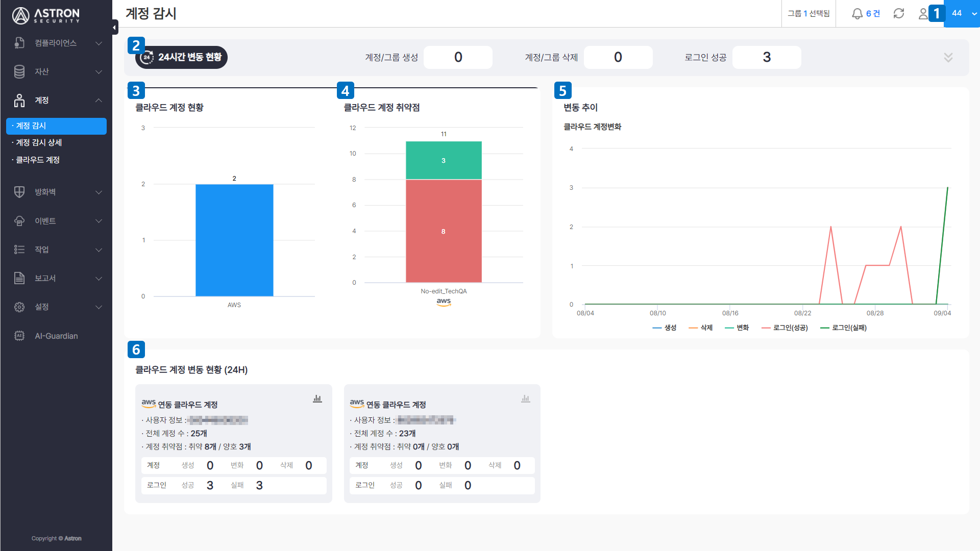The height and width of the screenshot is (551, 980).
Task: Toggle the 생성 legend series
Action: tap(665, 328)
